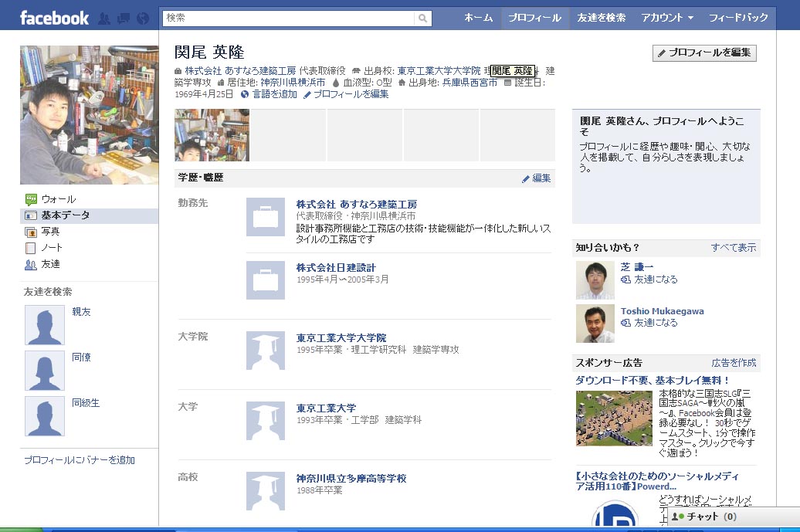Click inside the 検索 search field
This screenshot has height=532, width=800.
pyautogui.click(x=289, y=19)
